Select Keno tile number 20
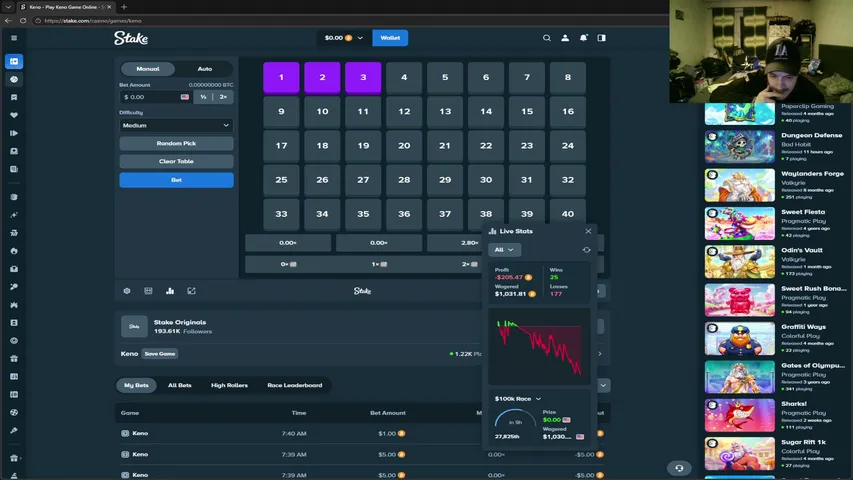 404,146
